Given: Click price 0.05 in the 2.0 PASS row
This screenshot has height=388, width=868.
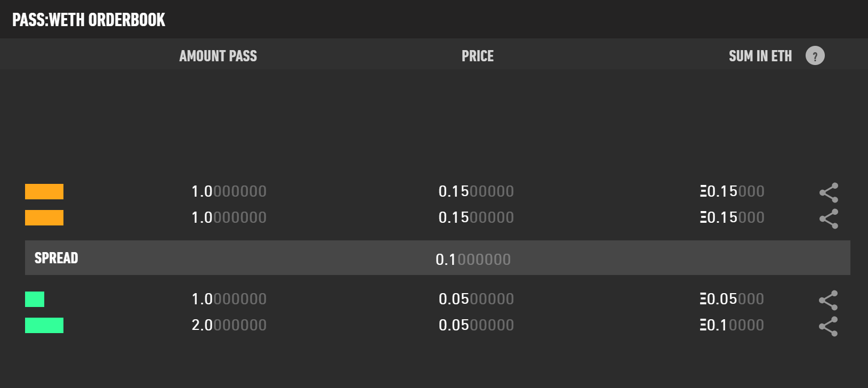Looking at the screenshot, I should (x=476, y=325).
